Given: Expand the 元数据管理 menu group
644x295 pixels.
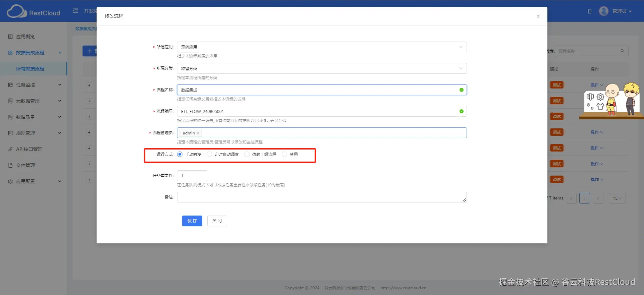Looking at the screenshot, I should pos(60,101).
